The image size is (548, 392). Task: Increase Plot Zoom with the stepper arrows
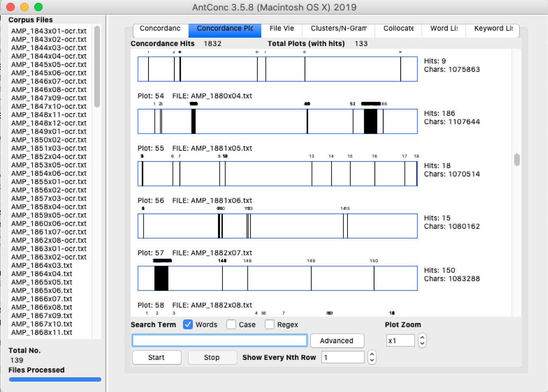click(x=422, y=338)
